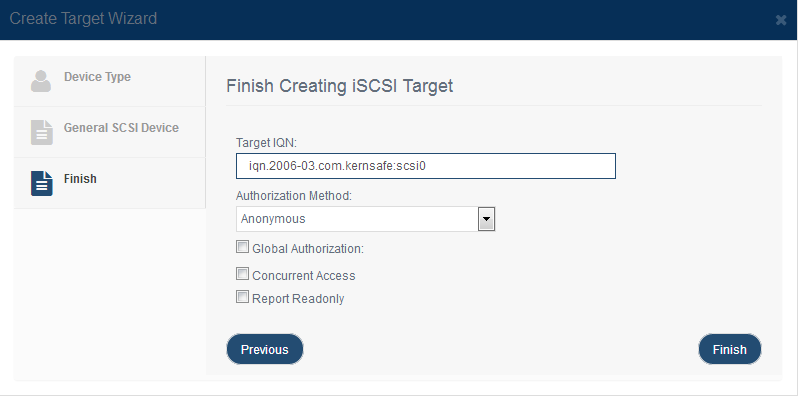Click the Global Authorization label text

click(308, 249)
